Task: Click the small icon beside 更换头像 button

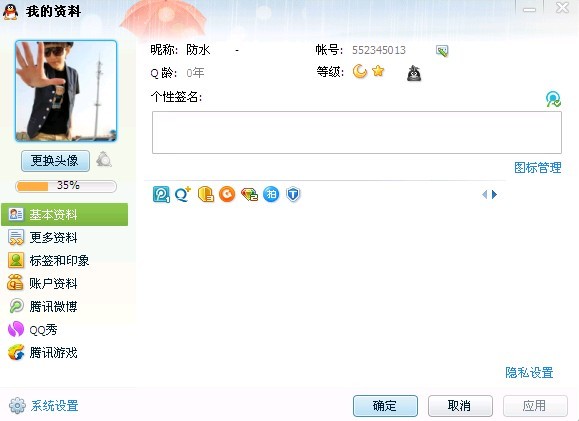Action: click(x=104, y=160)
